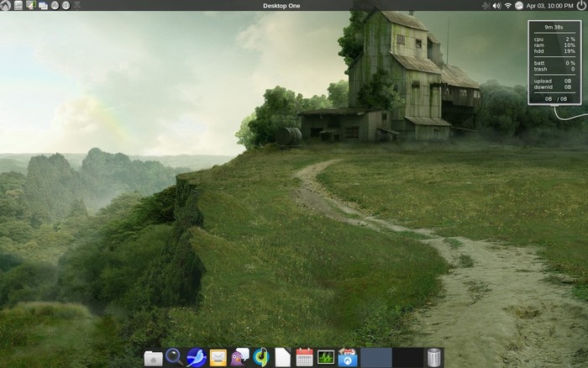Open the blue bird SeaMonkey browser icon

[196, 357]
